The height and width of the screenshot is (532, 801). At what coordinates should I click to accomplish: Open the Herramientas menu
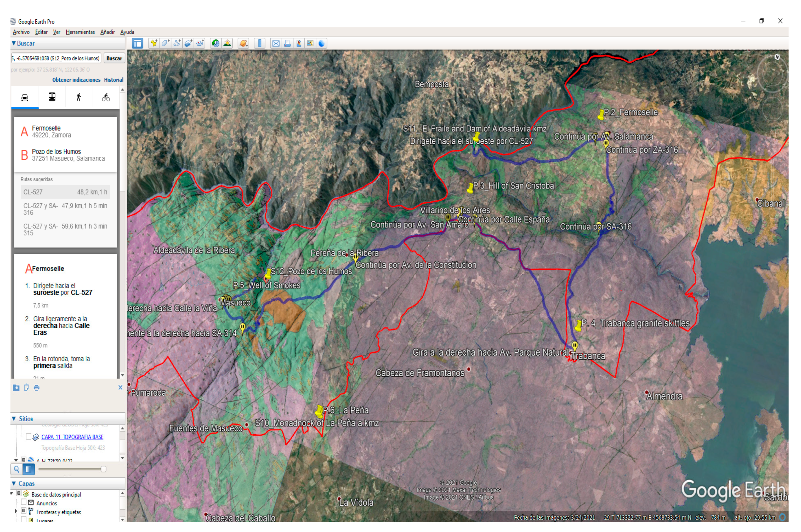point(80,32)
